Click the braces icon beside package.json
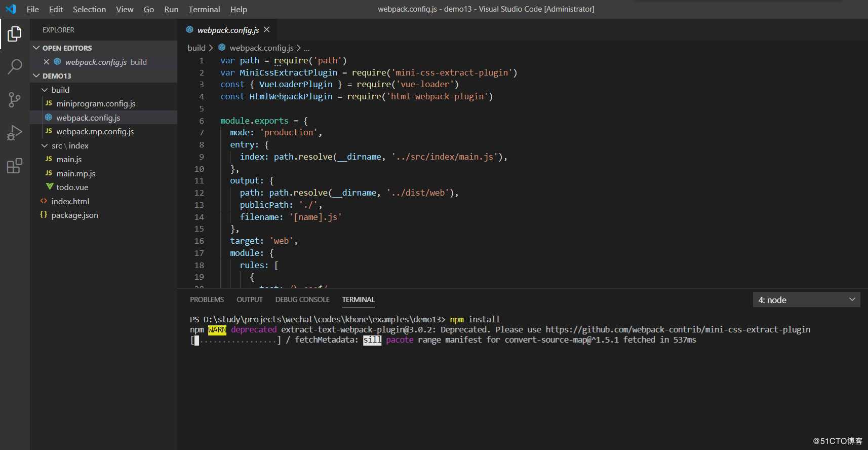This screenshot has width=868, height=450. [x=44, y=215]
